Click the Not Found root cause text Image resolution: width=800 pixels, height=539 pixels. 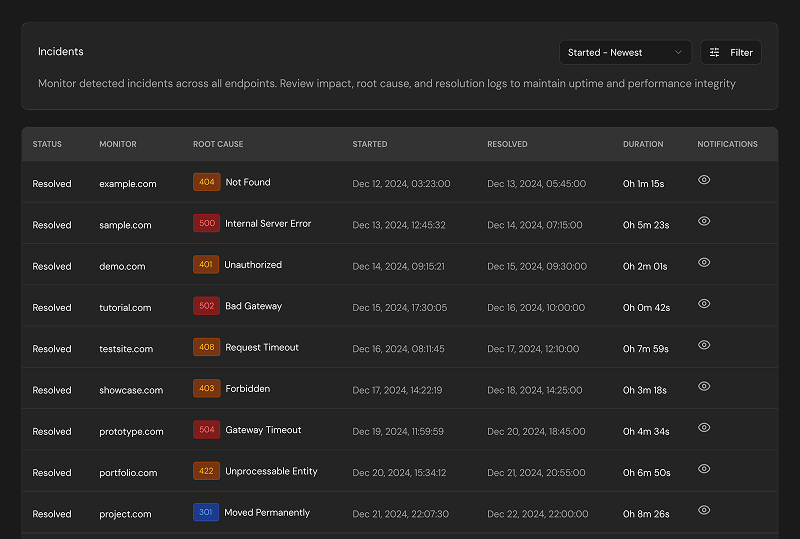click(x=248, y=182)
